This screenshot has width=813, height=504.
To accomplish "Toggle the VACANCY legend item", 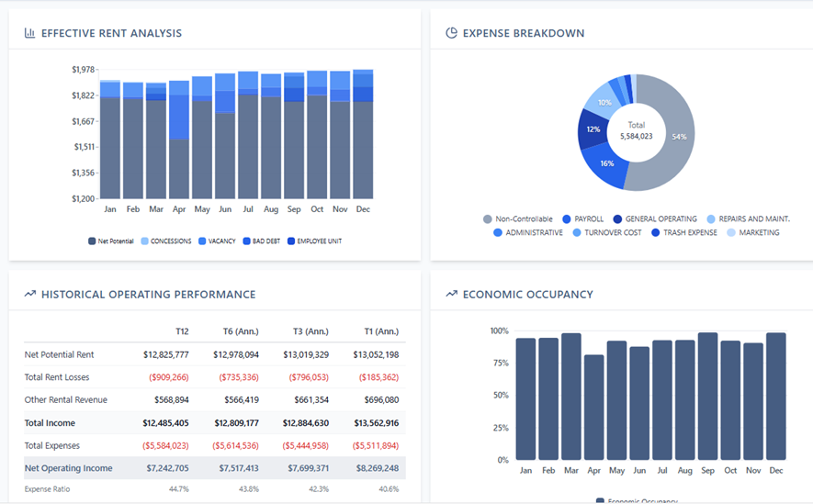I will [217, 241].
